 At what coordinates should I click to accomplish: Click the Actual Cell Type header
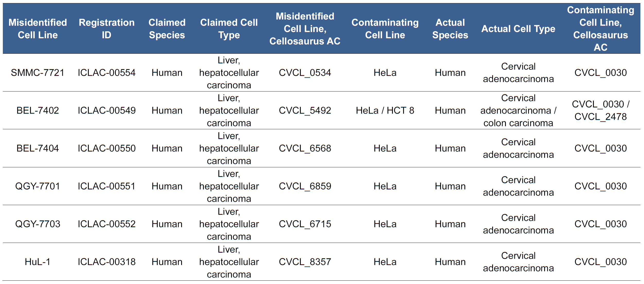tap(518, 29)
